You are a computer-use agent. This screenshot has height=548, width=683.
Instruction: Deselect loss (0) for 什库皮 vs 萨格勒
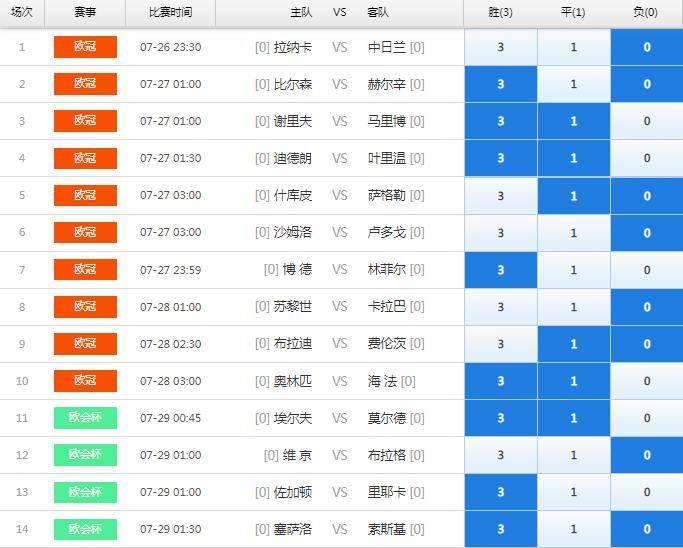tap(647, 196)
